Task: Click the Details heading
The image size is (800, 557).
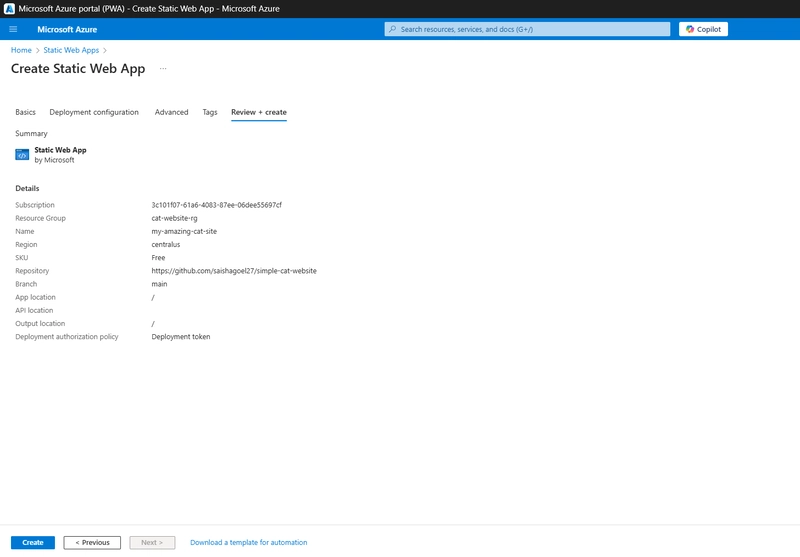Action: (27, 188)
